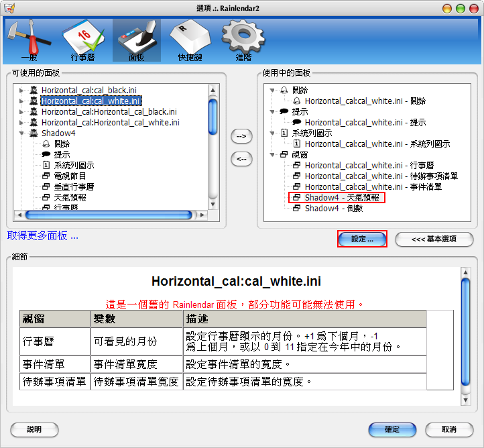Collapse the 系統列圖示 group in active skins
Image resolution: width=484 pixels, height=448 pixels.
point(272,133)
